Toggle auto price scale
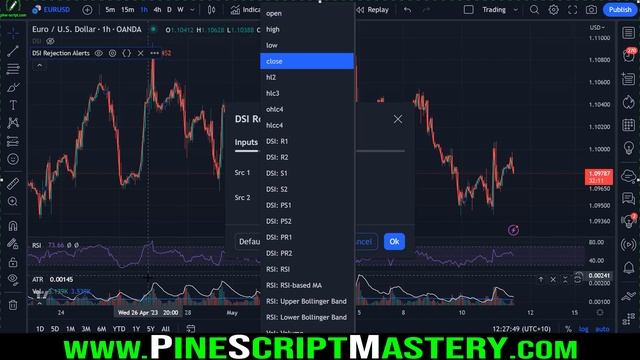The image size is (640, 360). point(602,329)
